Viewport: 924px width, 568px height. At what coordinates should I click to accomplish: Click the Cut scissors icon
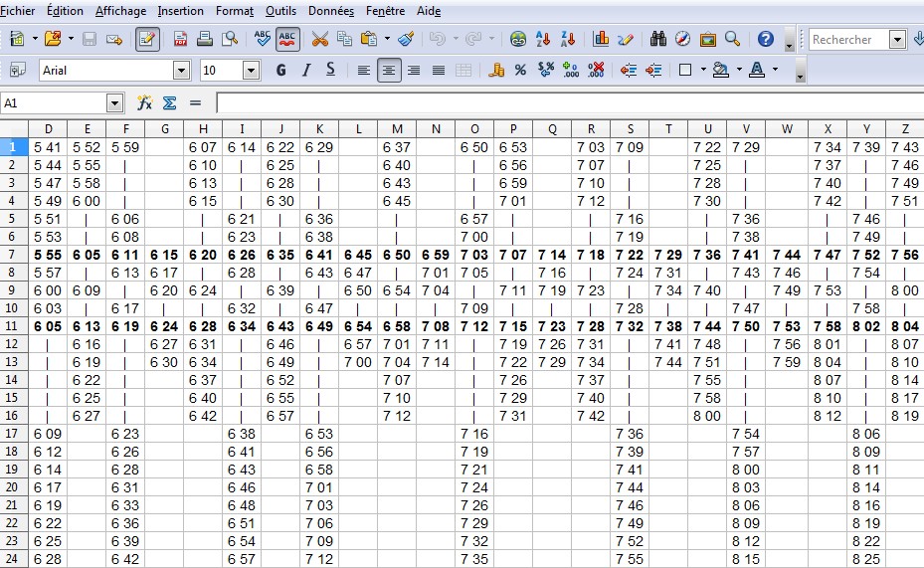319,40
